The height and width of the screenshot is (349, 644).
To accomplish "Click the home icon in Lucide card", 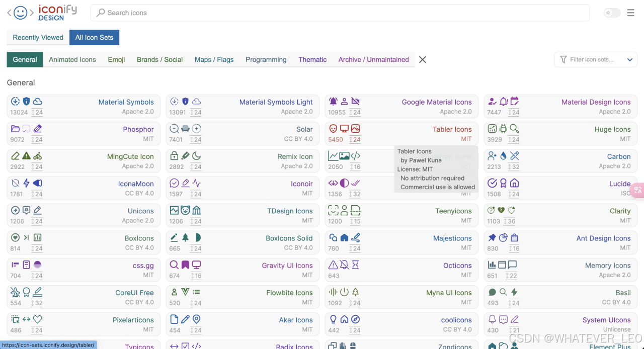I will pyautogui.click(x=514, y=183).
